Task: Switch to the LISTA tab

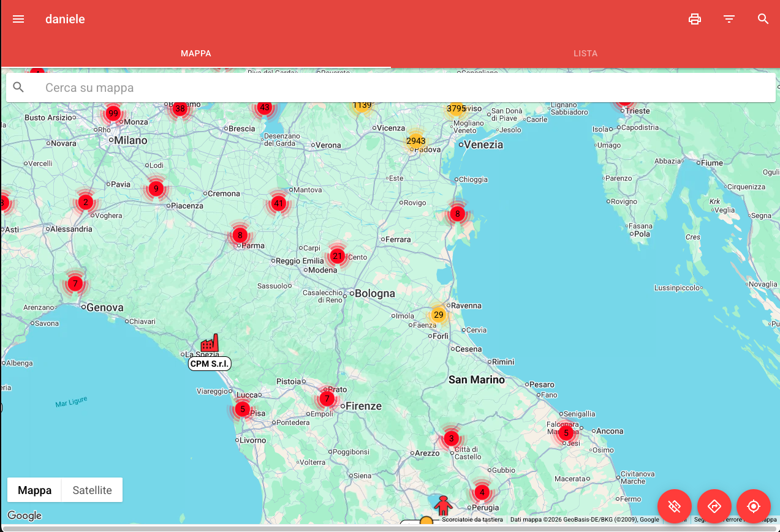Action: coord(585,53)
